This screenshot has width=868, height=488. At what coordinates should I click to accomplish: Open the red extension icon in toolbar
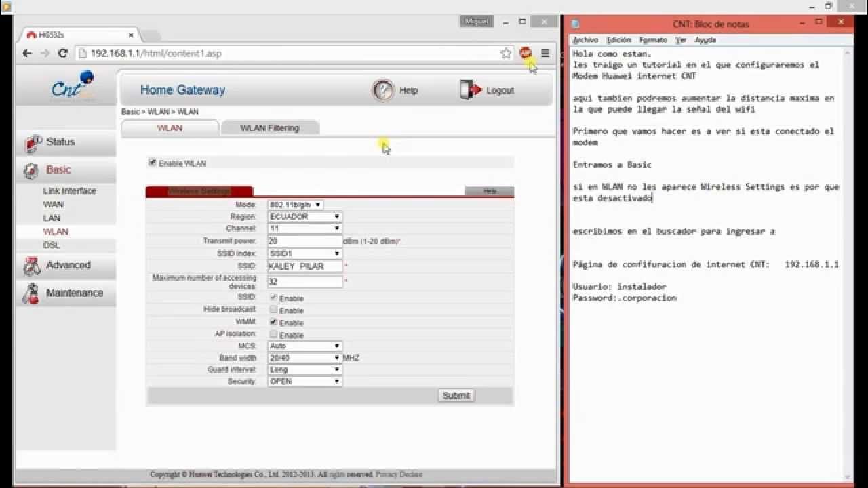(x=526, y=53)
